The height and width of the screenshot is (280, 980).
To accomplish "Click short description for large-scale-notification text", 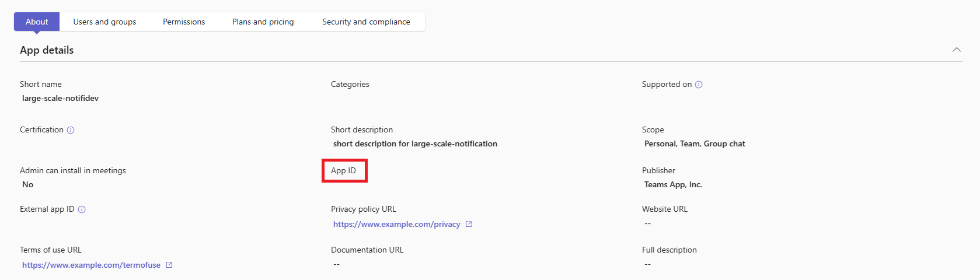I will 415,143.
